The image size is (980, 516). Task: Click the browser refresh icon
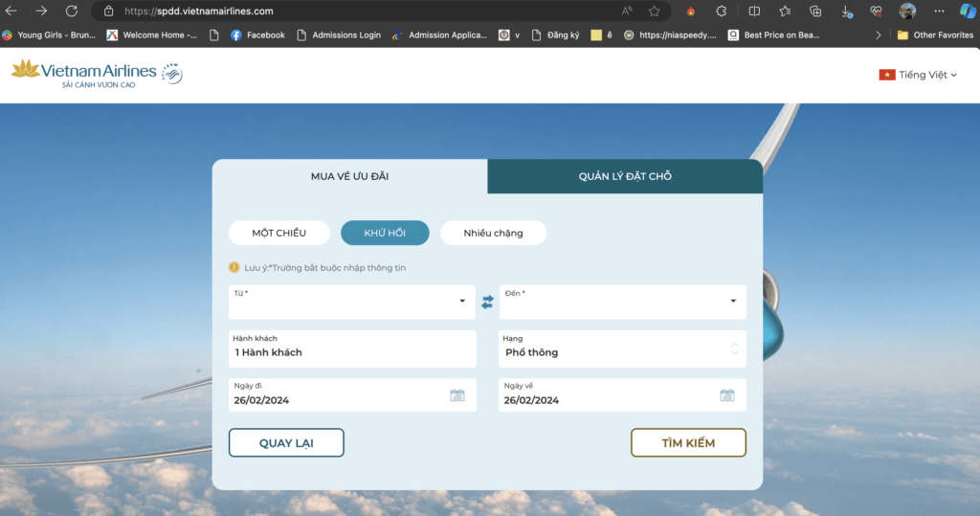71,11
